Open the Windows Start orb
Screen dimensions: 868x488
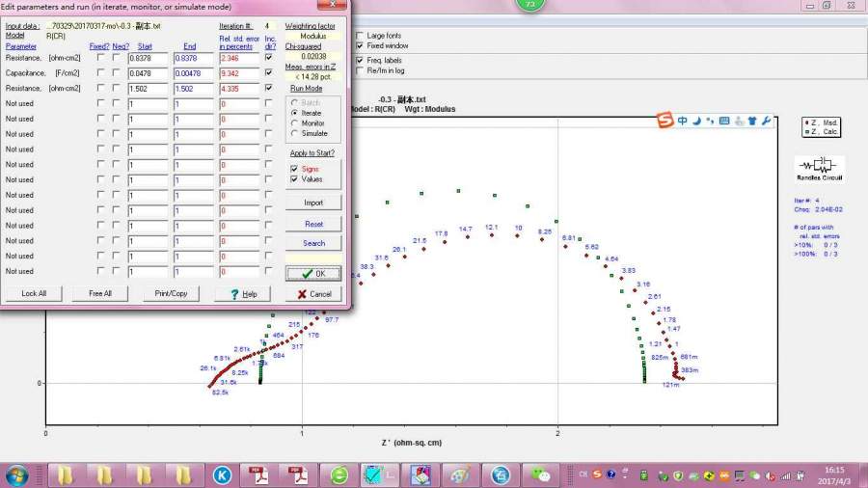[x=16, y=475]
